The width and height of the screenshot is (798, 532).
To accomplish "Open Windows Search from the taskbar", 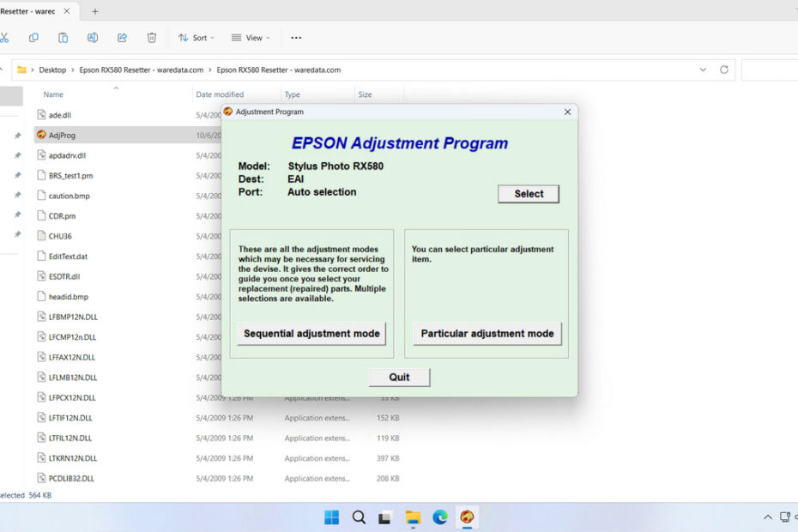I will (359, 517).
